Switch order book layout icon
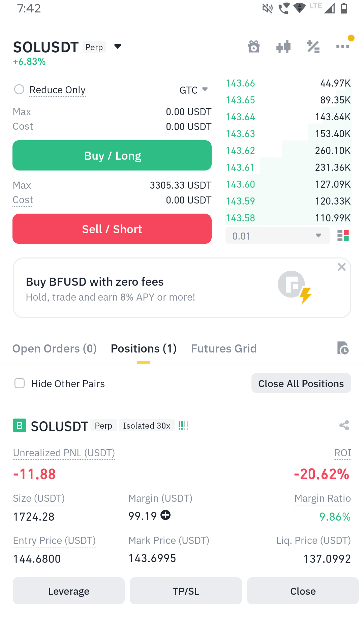Image resolution: width=364 pixels, height=640 pixels. pyautogui.click(x=343, y=236)
